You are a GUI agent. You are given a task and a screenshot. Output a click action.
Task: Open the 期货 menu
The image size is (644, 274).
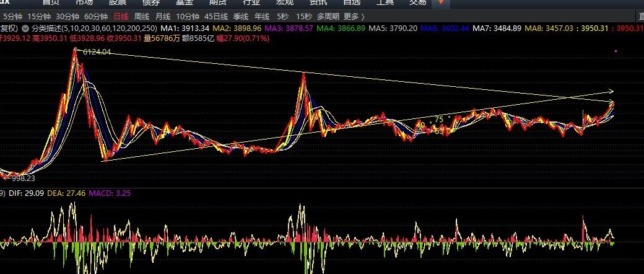click(x=218, y=2)
